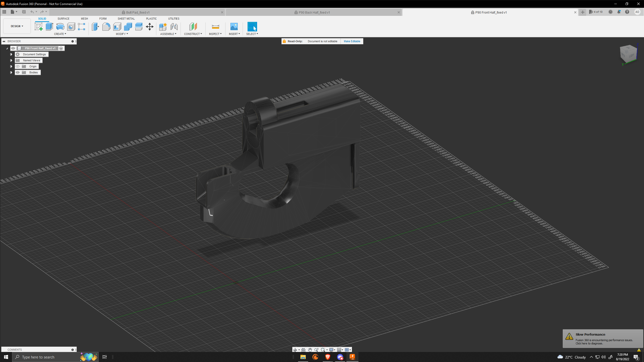Click the New Component icon
644x362 pixels.
point(163,26)
